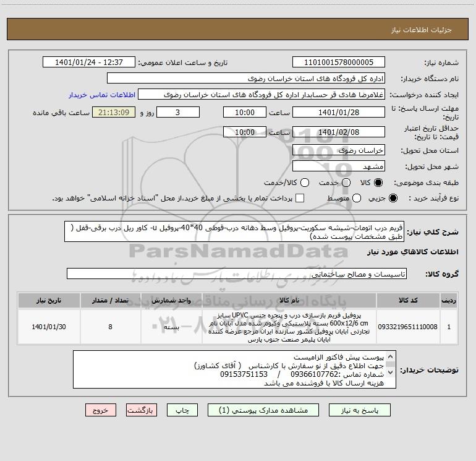
Task: Select the متوسط purchase type radio
Action: click(357, 198)
